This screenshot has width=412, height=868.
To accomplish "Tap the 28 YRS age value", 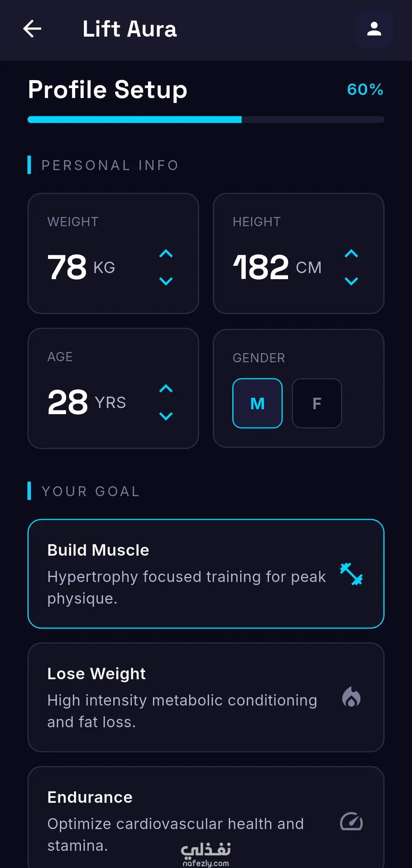I will tap(87, 402).
